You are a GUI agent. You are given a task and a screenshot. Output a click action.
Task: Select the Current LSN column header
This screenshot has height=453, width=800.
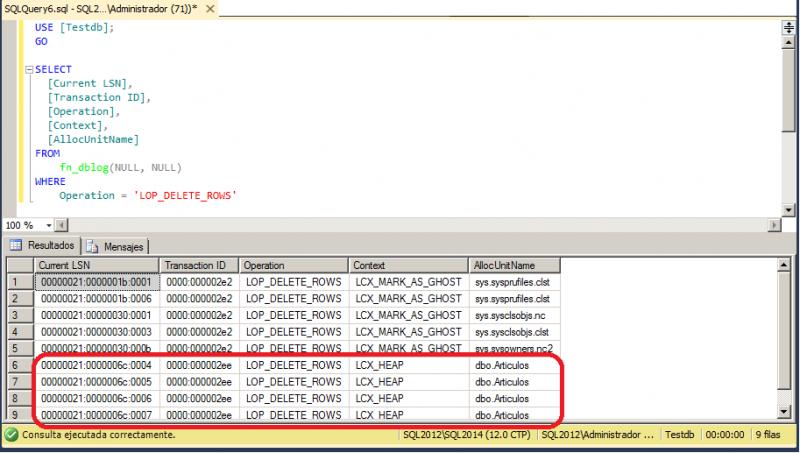coord(97,265)
